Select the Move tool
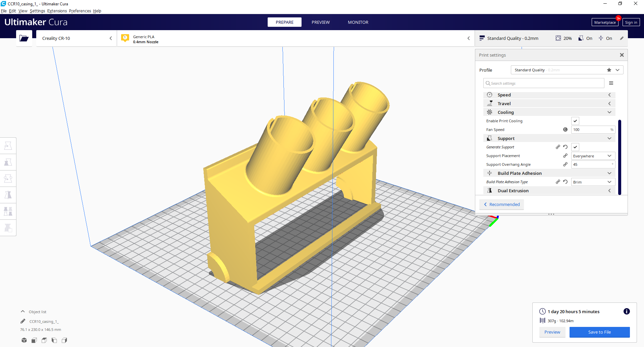 pos(8,145)
